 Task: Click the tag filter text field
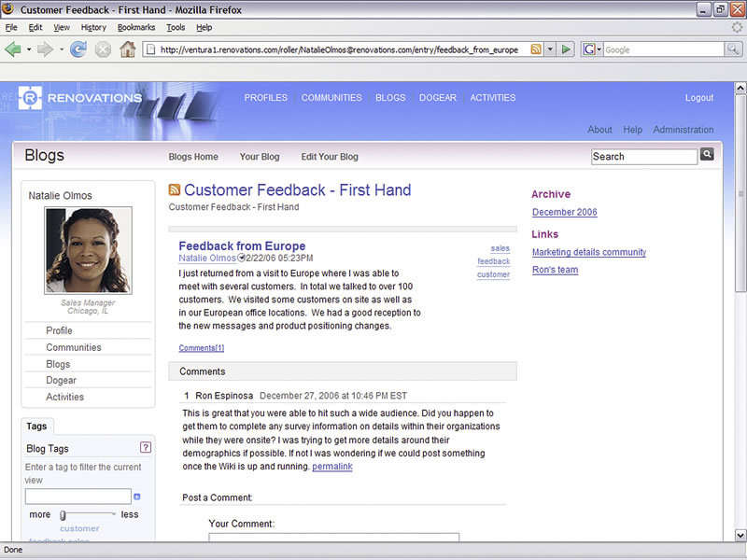coord(78,497)
